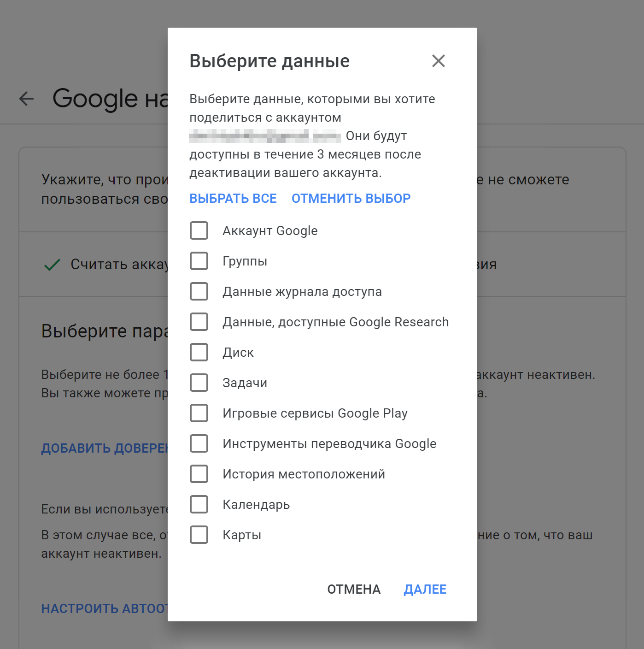Go back using the arrow beside Google heading
Image resolution: width=644 pixels, height=649 pixels.
27,98
